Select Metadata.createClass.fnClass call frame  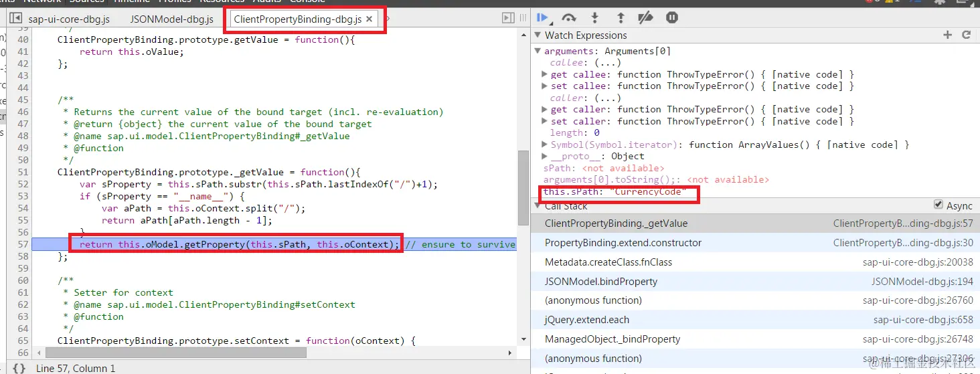pyautogui.click(x=755, y=262)
